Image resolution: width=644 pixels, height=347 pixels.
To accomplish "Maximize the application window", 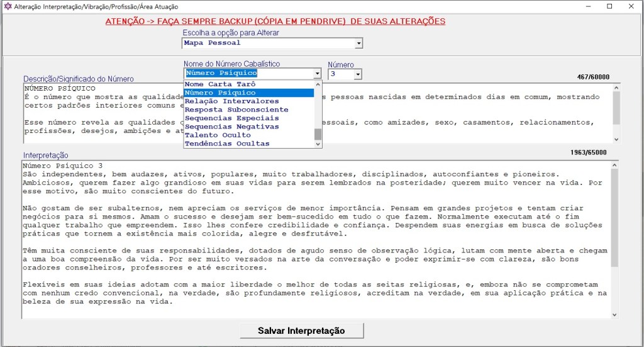I will (609, 6).
